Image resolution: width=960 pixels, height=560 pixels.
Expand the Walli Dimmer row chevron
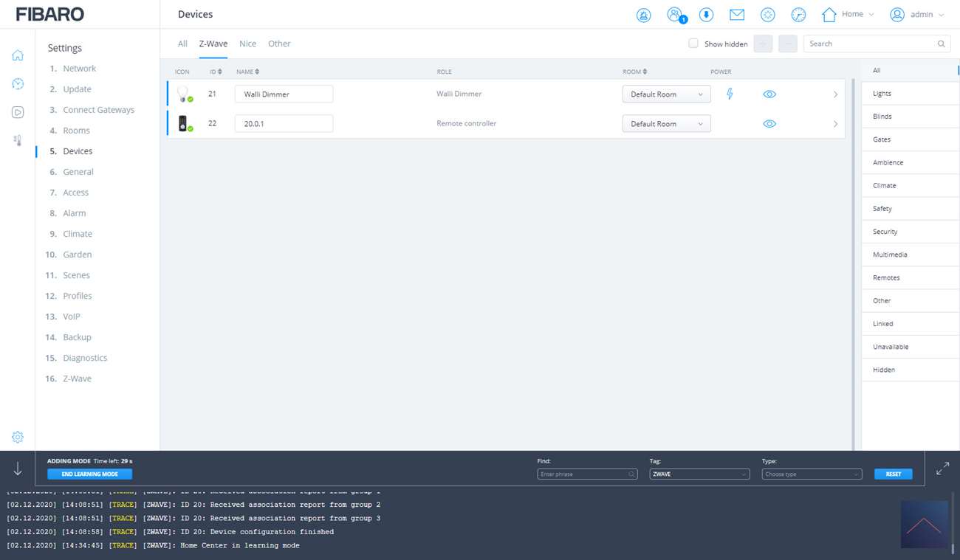point(835,94)
